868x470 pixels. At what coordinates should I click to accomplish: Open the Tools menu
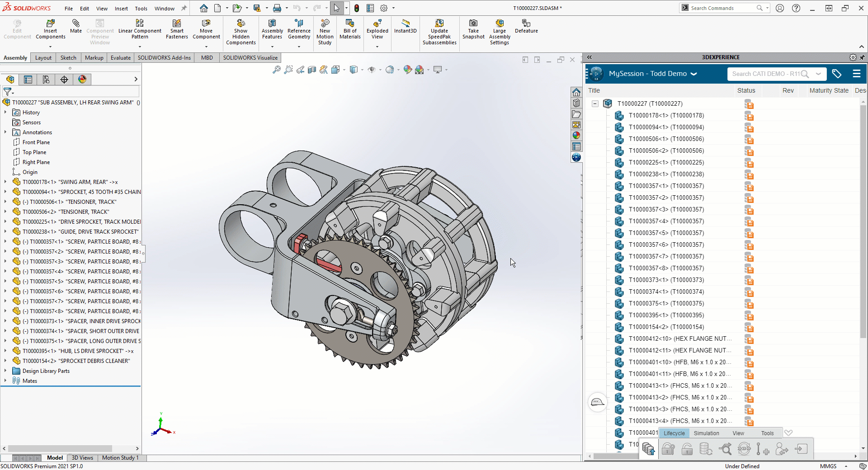pyautogui.click(x=141, y=8)
